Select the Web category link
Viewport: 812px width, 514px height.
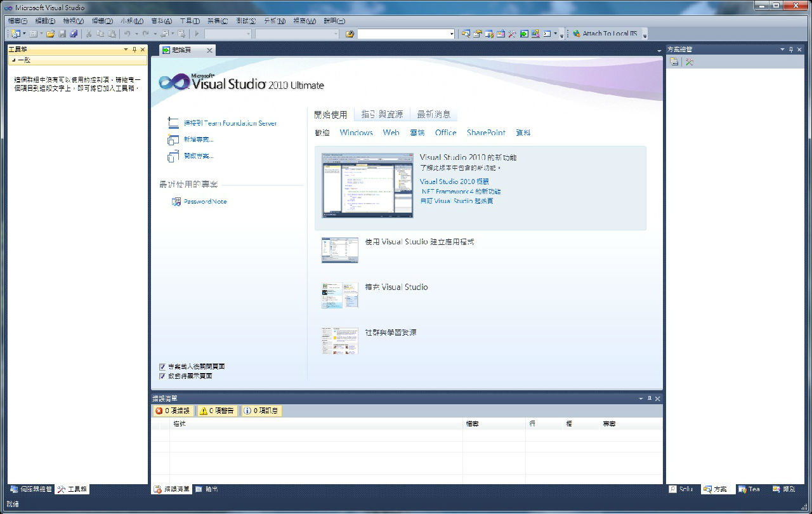pyautogui.click(x=391, y=133)
